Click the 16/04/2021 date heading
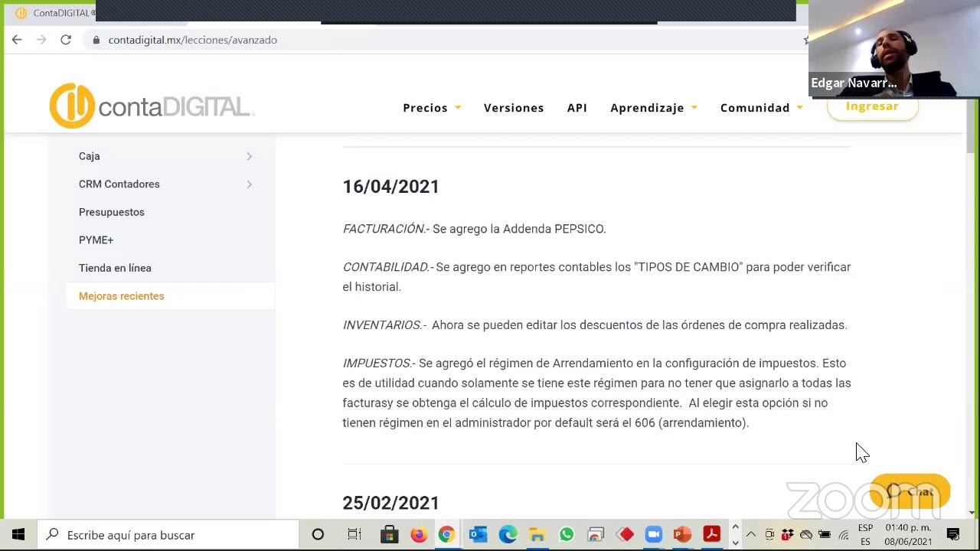 [x=391, y=187]
